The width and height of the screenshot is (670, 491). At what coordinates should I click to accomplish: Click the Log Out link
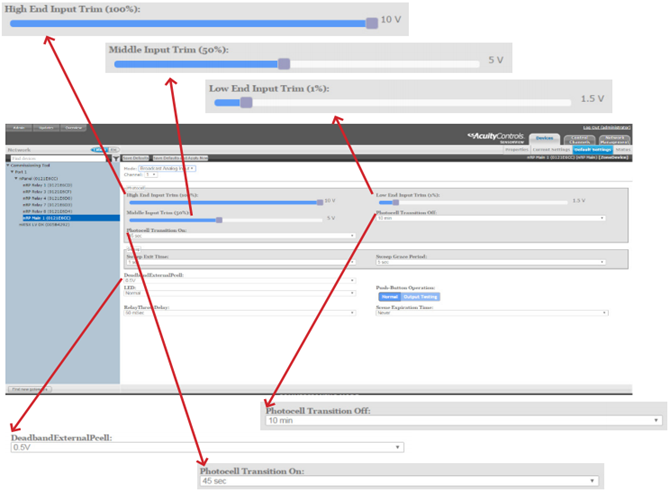606,127
